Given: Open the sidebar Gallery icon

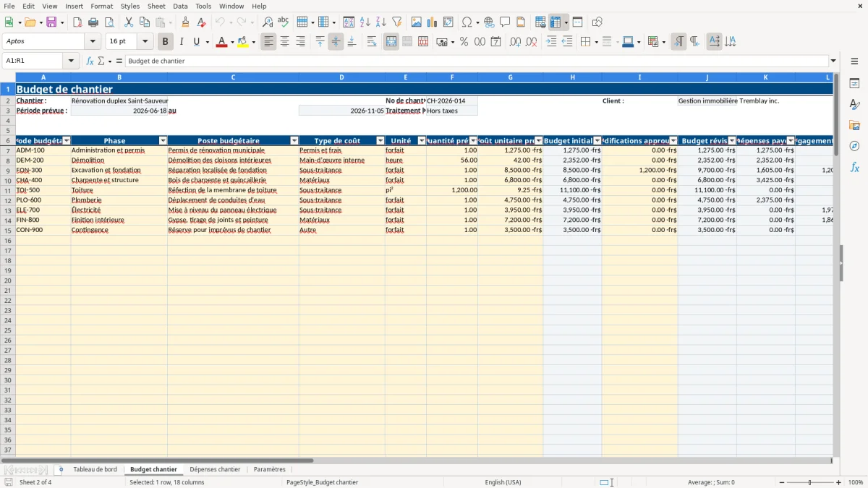Looking at the screenshot, I should point(854,125).
